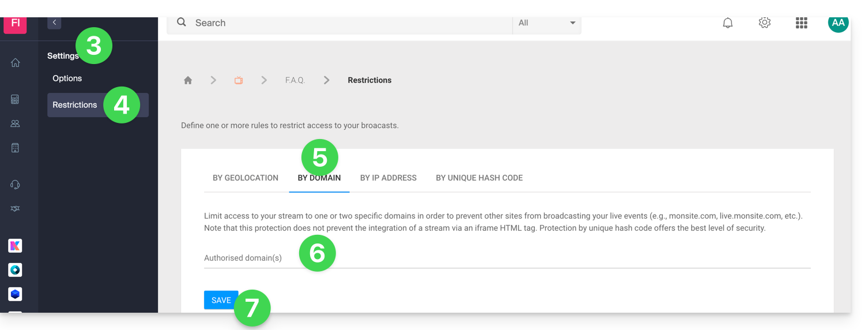868x330 pixels.
Task: Click the orange TV breadcrumb icon
Action: pyautogui.click(x=239, y=81)
